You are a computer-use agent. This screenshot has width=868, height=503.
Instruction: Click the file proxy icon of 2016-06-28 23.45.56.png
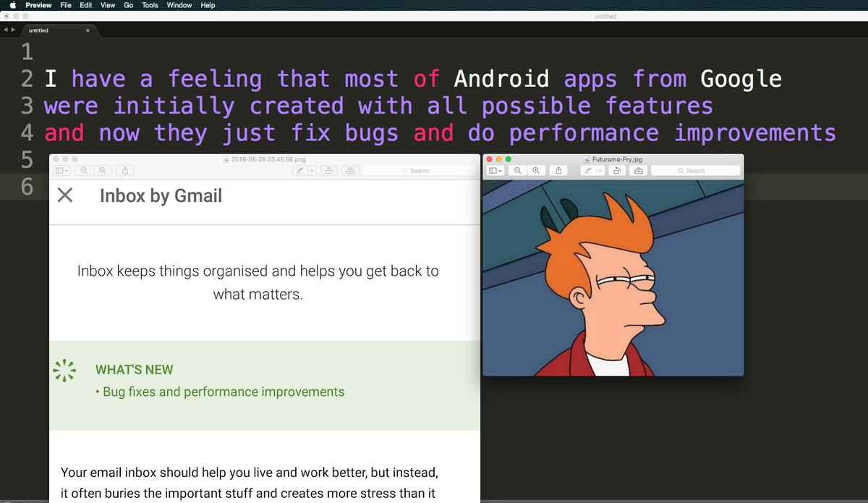pyautogui.click(x=226, y=159)
